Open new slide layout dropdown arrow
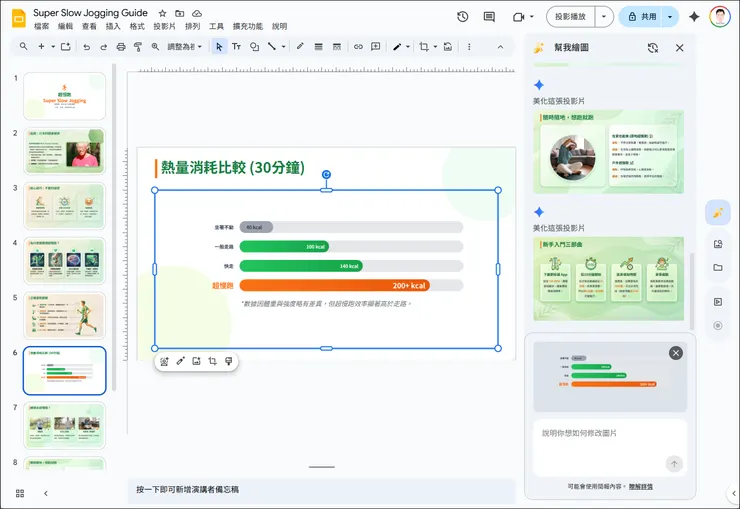This screenshot has height=509, width=740. click(x=53, y=46)
